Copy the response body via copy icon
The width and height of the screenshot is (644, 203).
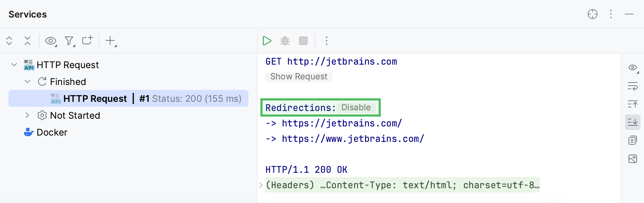[x=632, y=140]
